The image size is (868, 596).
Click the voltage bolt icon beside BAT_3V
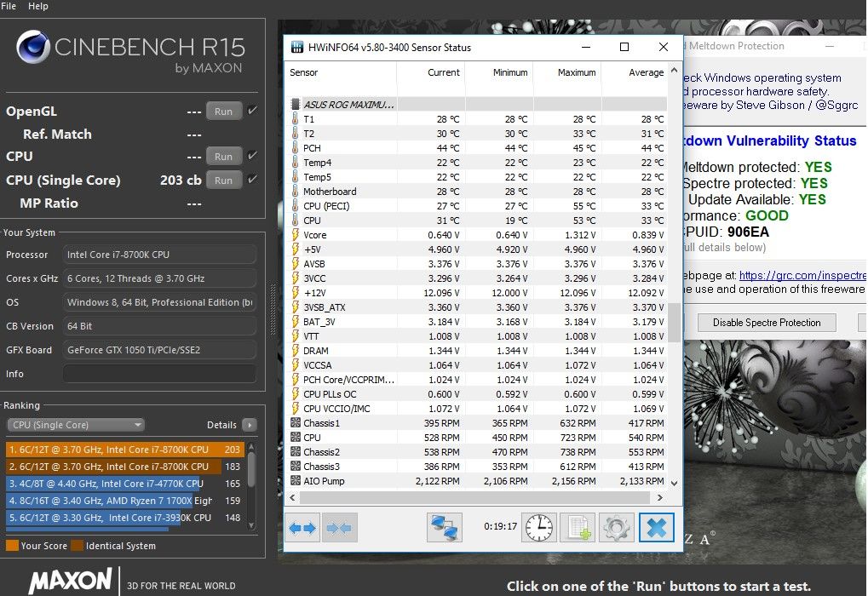pyautogui.click(x=296, y=322)
